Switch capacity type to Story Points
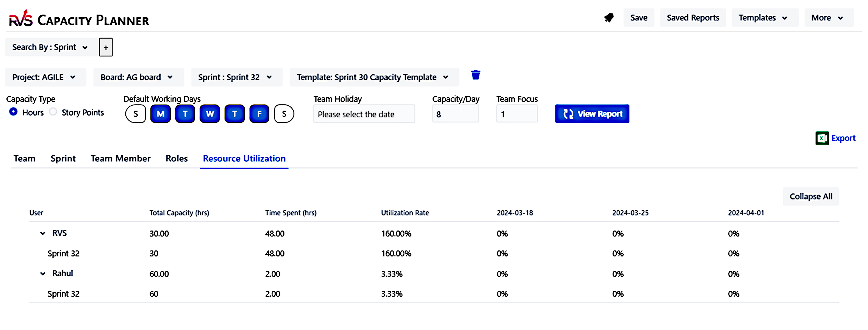Viewport: 868px width, 330px height. (x=53, y=112)
